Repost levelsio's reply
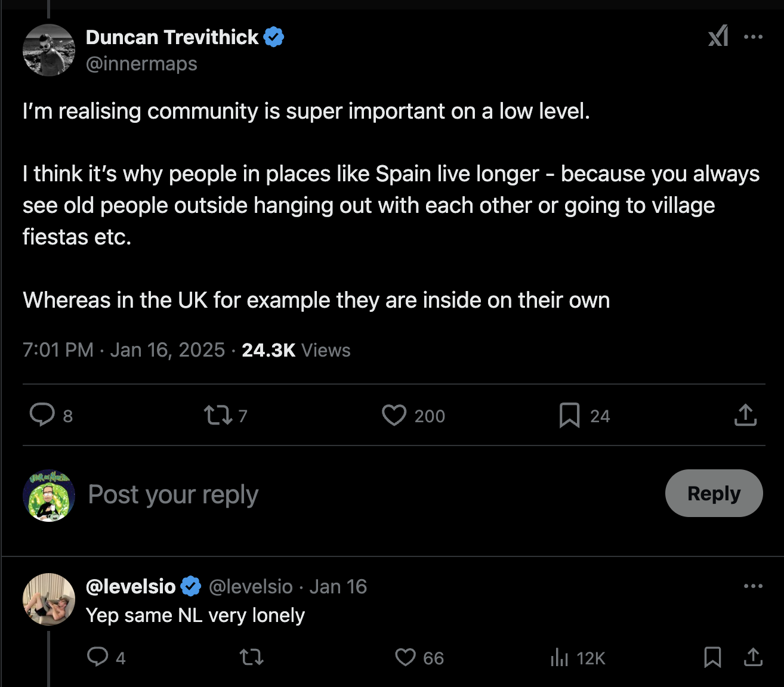Image resolution: width=784 pixels, height=687 pixels. click(251, 657)
